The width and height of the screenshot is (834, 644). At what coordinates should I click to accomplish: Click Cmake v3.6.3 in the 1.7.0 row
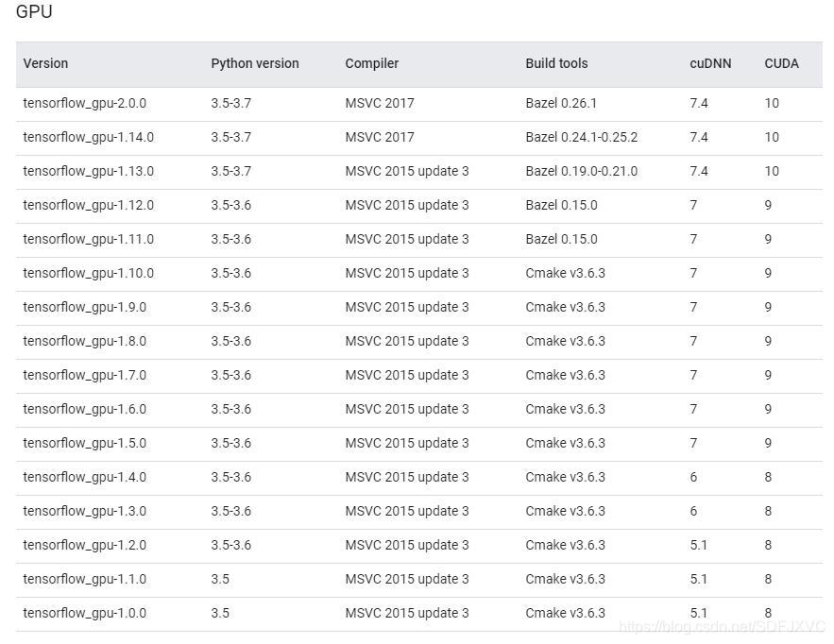[566, 376]
